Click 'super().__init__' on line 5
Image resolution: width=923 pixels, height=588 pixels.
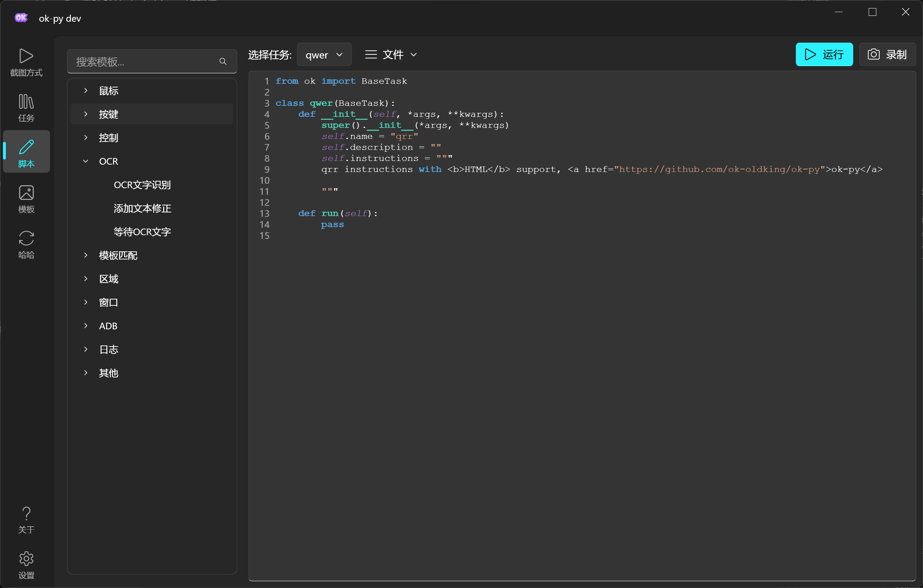pyautogui.click(x=367, y=125)
